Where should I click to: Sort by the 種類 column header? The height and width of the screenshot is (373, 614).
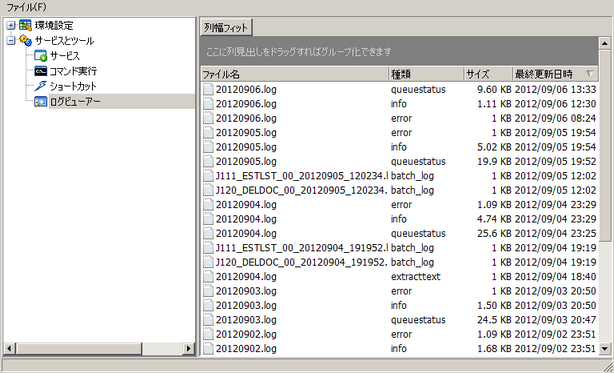coord(426,74)
